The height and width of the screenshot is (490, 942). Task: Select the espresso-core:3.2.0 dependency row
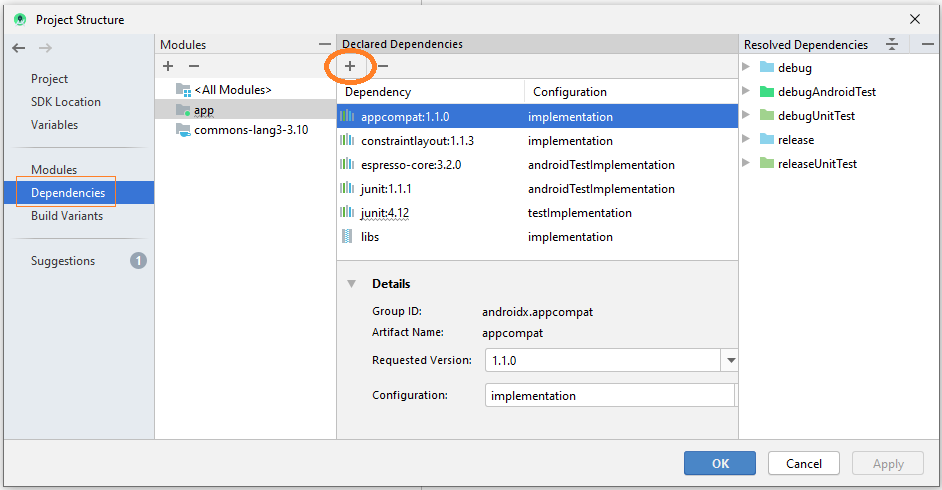537,165
